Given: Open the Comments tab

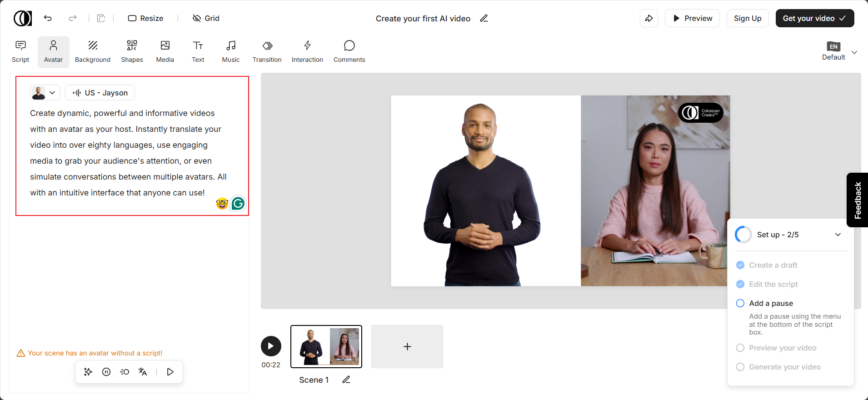Looking at the screenshot, I should [x=349, y=52].
